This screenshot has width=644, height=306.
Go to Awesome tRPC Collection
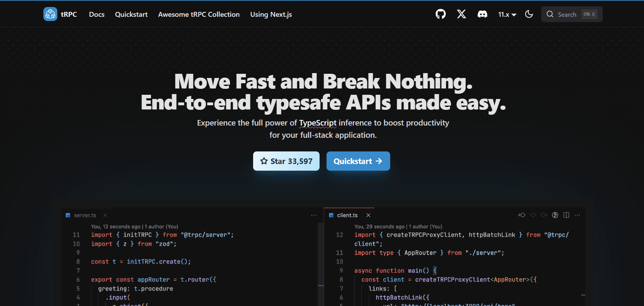[199, 14]
